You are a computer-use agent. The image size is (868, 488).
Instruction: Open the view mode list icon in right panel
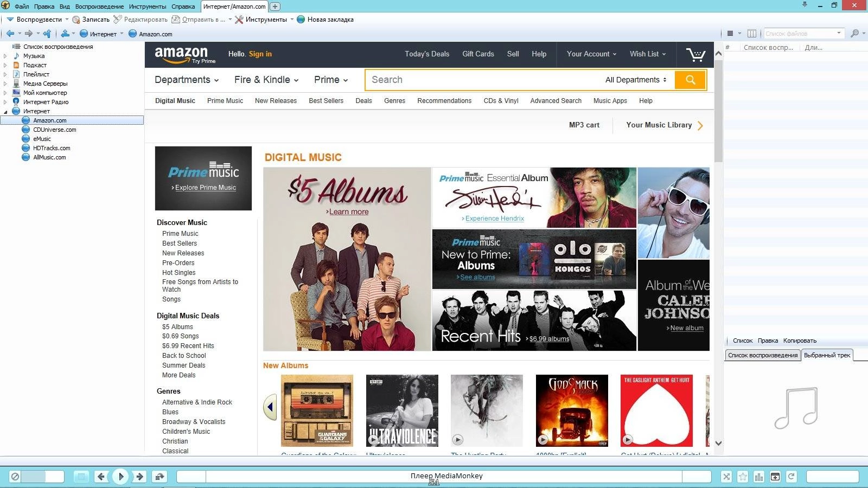tap(730, 34)
